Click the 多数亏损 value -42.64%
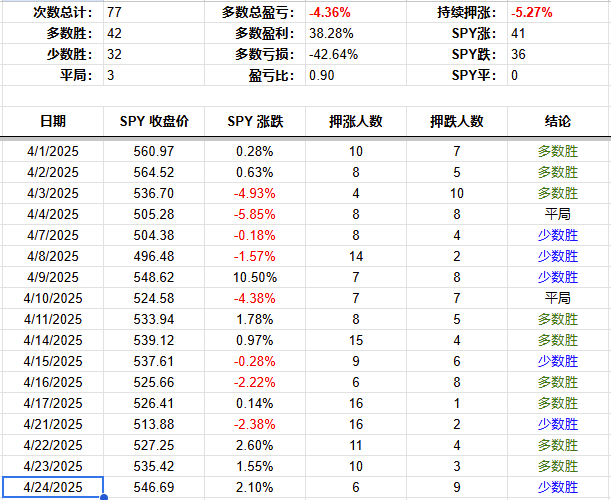This screenshot has height=500, width=611. [335, 55]
